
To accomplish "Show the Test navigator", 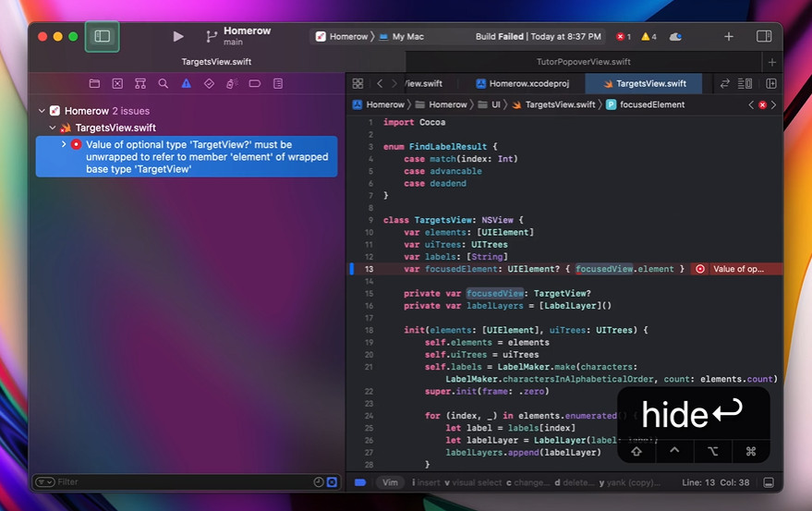I will [209, 83].
